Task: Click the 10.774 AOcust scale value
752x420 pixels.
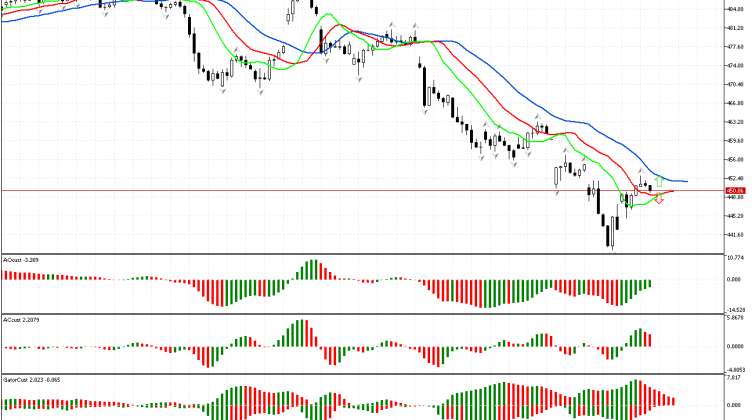Action: coord(735,259)
